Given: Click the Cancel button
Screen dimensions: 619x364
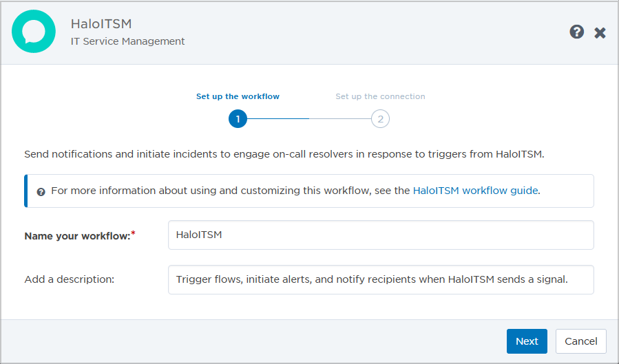Looking at the screenshot, I should [x=580, y=341].
